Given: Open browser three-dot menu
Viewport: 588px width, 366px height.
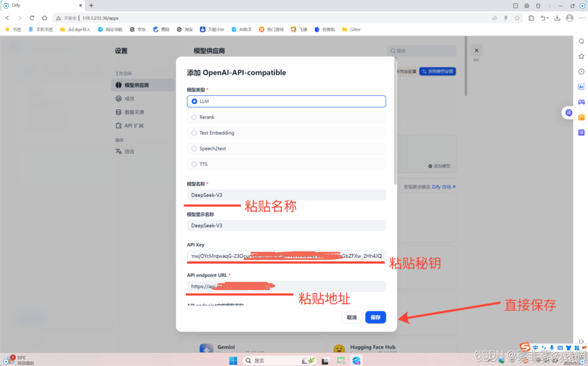Looking at the screenshot, I should click(582, 18).
